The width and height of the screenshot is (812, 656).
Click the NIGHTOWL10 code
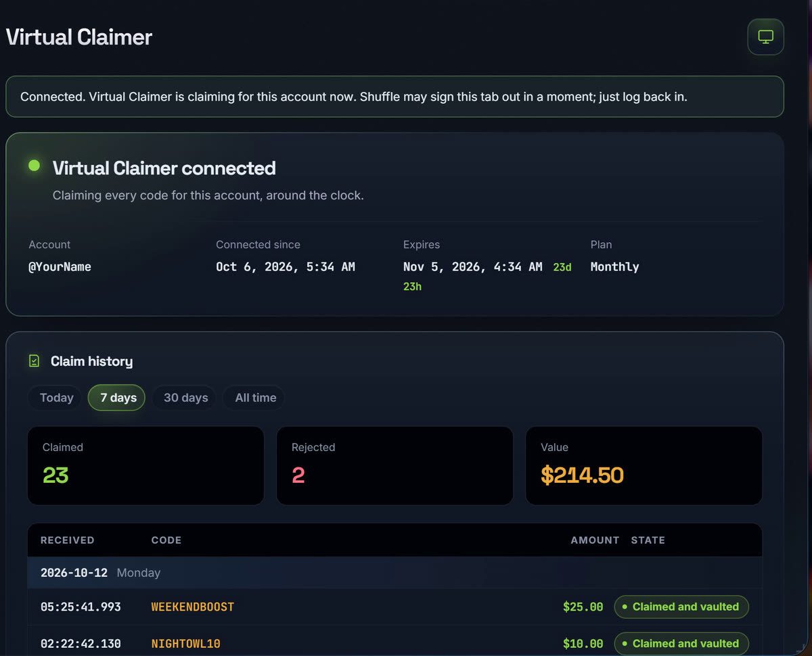pyautogui.click(x=185, y=643)
